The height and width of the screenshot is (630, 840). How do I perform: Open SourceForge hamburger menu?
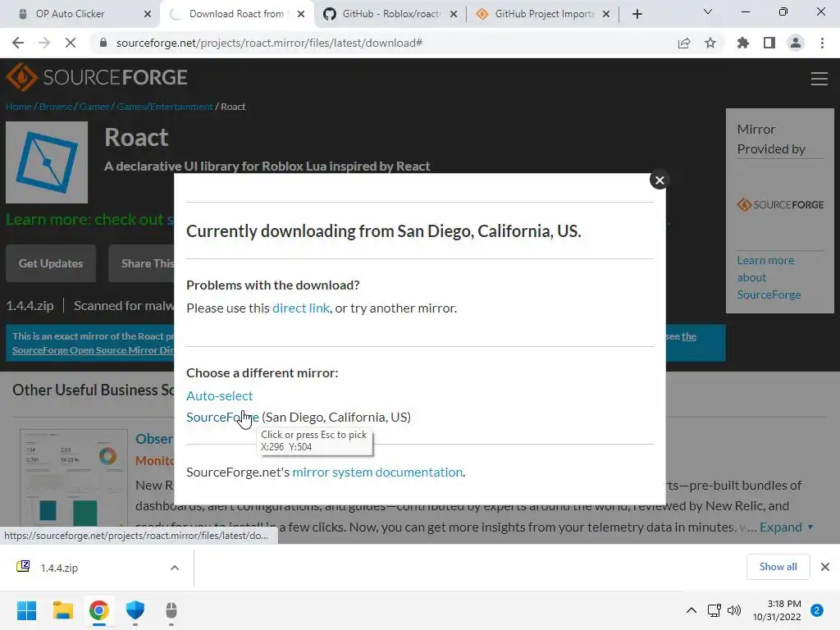point(819,79)
